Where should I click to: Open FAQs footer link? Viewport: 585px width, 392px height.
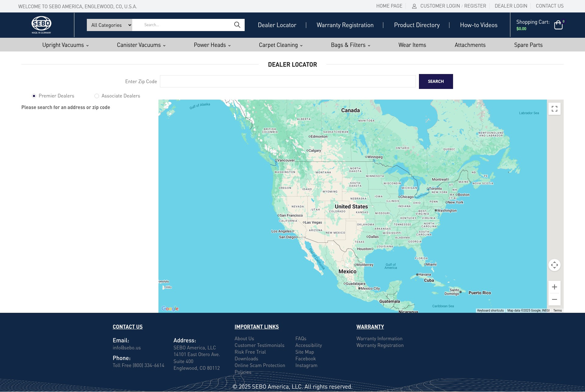(301, 338)
